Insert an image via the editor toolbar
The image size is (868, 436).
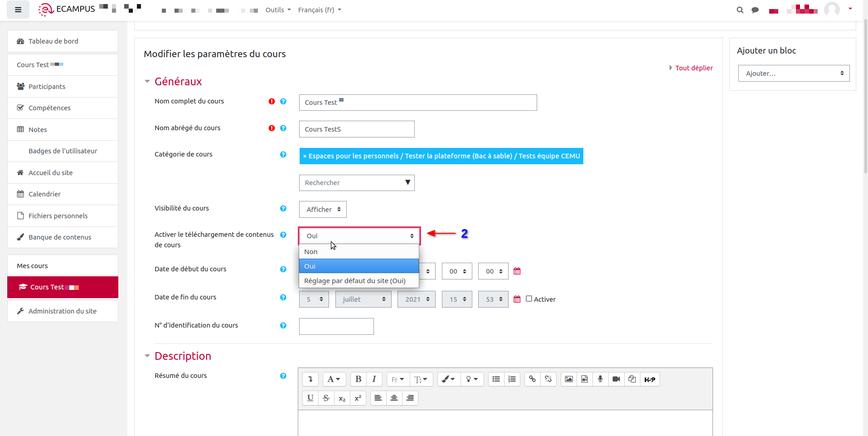(x=569, y=379)
